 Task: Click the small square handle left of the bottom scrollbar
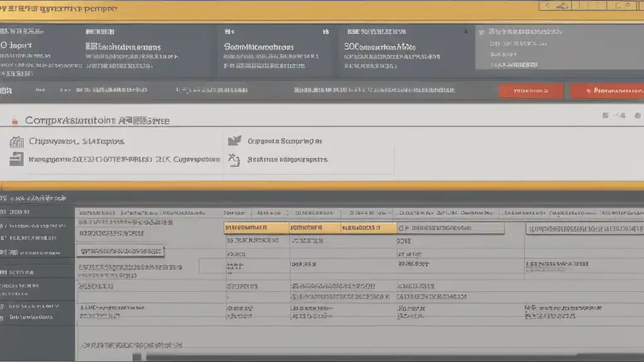136,357
